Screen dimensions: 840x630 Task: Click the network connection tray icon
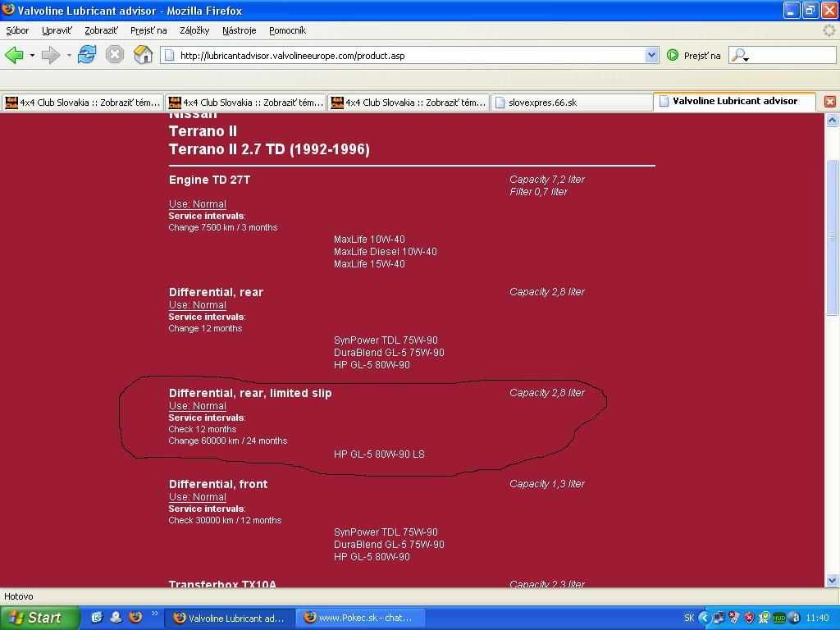pos(719,618)
